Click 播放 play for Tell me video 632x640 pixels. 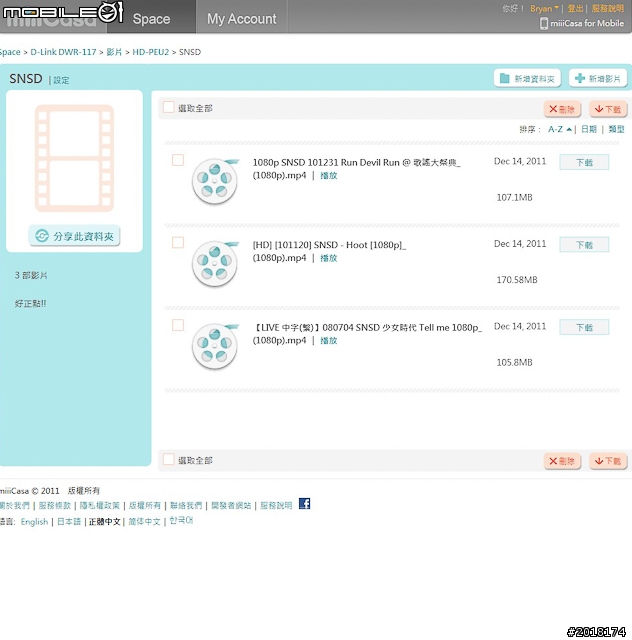point(329,340)
